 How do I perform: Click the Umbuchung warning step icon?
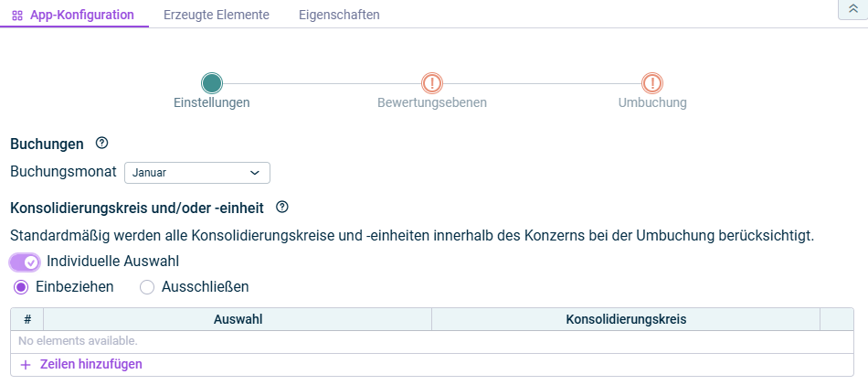click(652, 84)
